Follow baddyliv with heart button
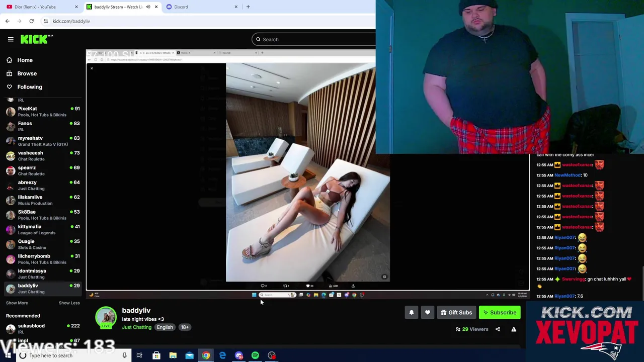This screenshot has height=362, width=644. coord(427,313)
